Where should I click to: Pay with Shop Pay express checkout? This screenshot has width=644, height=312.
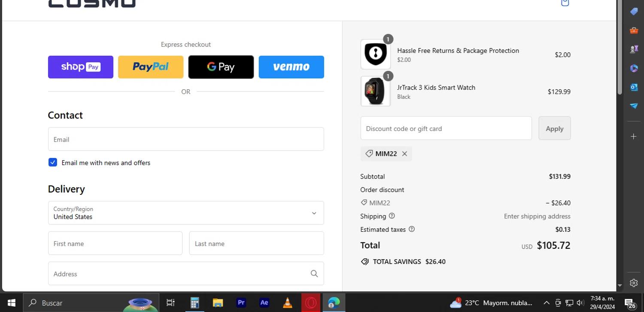81,67
